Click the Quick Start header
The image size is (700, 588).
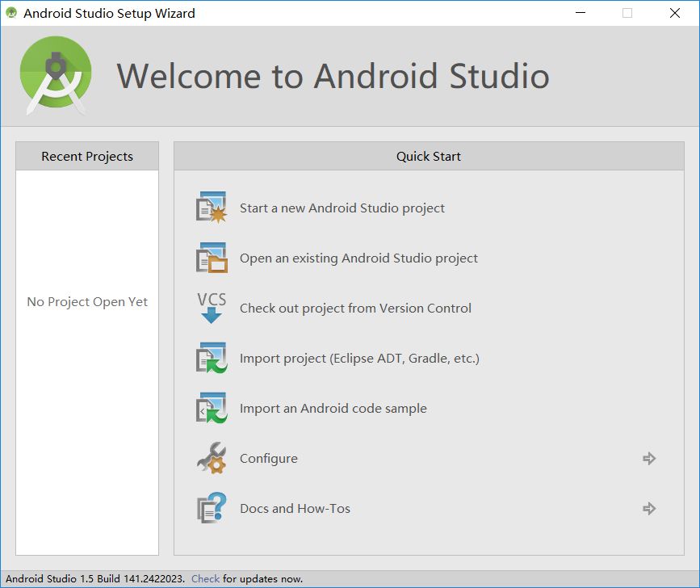click(429, 156)
